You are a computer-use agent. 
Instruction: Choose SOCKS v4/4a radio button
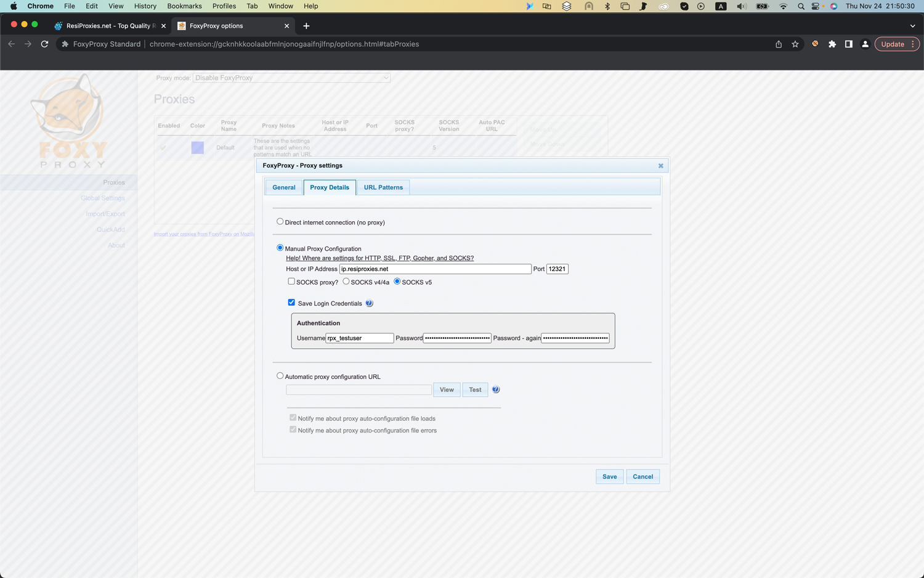(346, 282)
